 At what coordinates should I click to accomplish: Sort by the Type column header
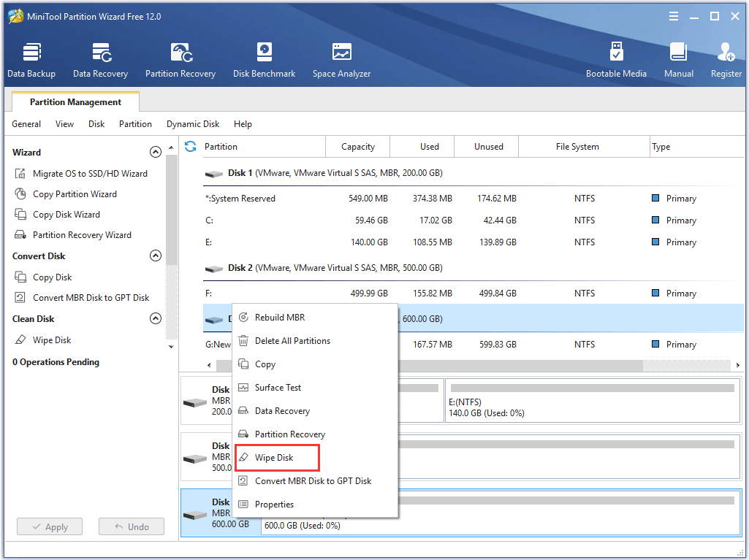click(x=697, y=147)
